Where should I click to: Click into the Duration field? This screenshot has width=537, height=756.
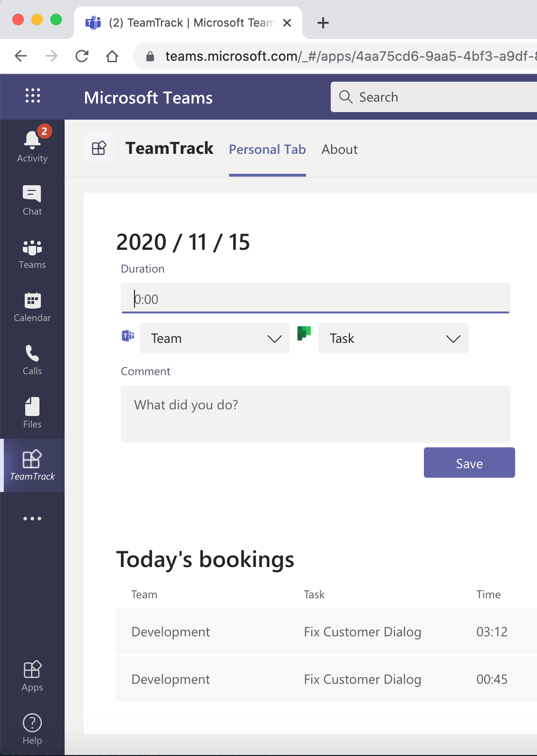pyautogui.click(x=315, y=299)
